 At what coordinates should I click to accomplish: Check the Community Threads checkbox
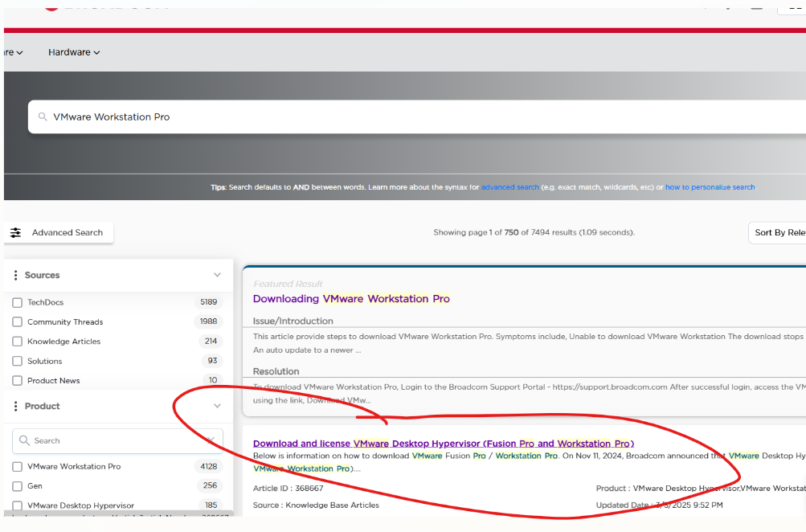coord(17,321)
